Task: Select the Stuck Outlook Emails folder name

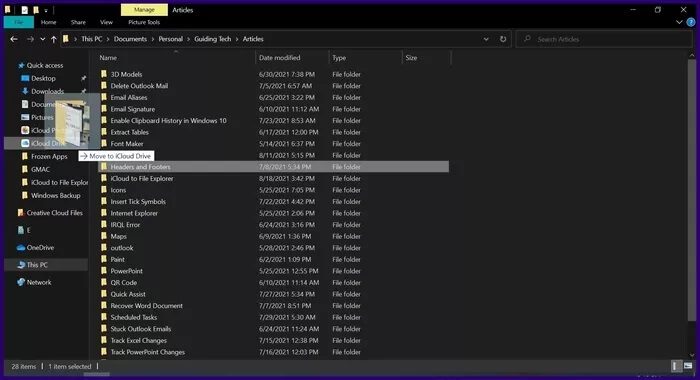Action: pyautogui.click(x=141, y=329)
